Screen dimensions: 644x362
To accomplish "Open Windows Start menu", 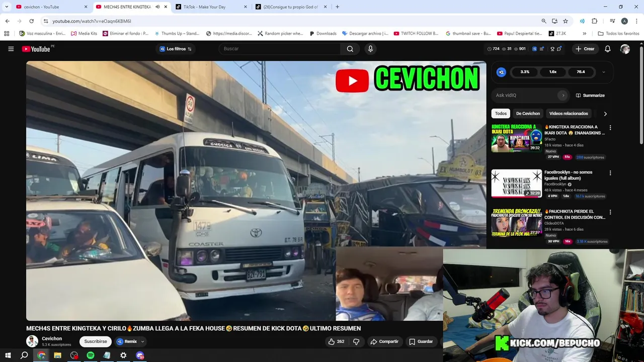I will [x=8, y=355].
